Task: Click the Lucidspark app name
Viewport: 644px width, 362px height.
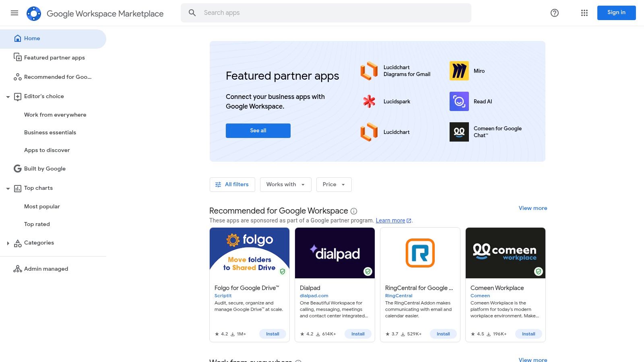Action: tap(397, 101)
